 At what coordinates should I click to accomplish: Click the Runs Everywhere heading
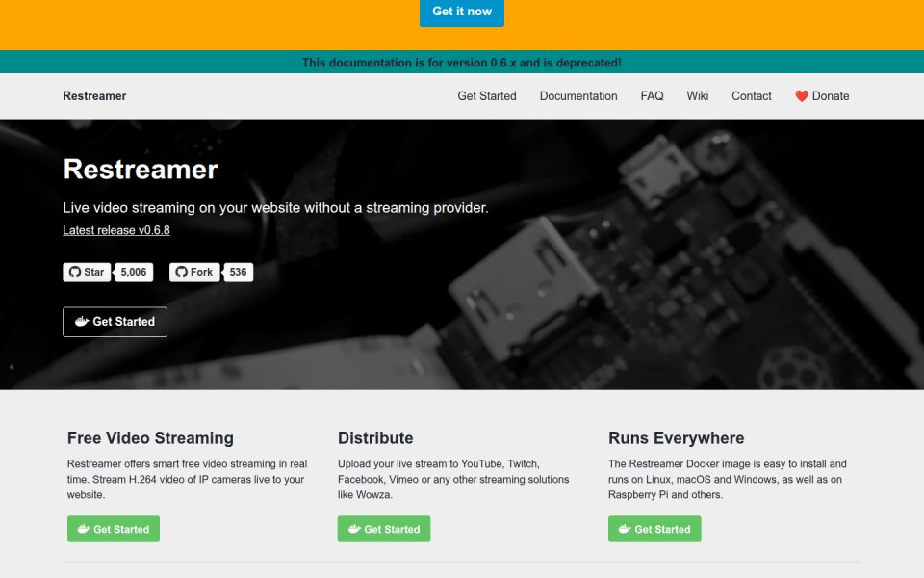(676, 438)
